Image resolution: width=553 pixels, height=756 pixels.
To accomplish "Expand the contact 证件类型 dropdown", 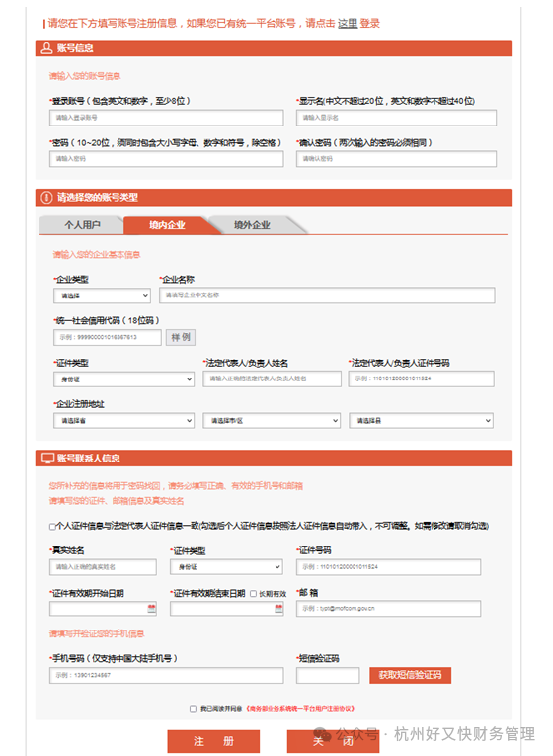I will pos(226,567).
